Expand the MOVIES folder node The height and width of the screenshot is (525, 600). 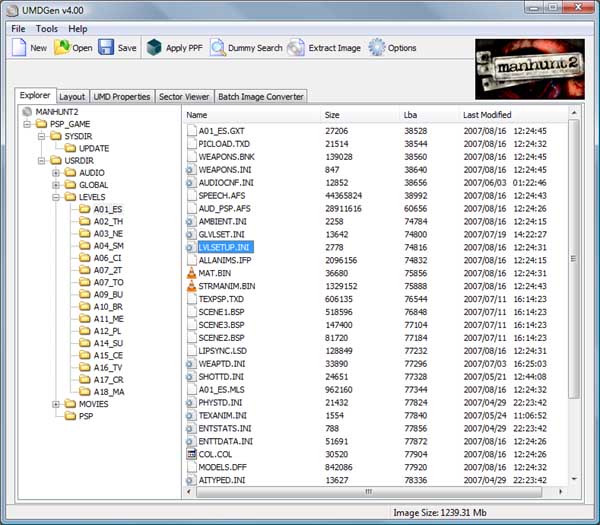(x=56, y=404)
